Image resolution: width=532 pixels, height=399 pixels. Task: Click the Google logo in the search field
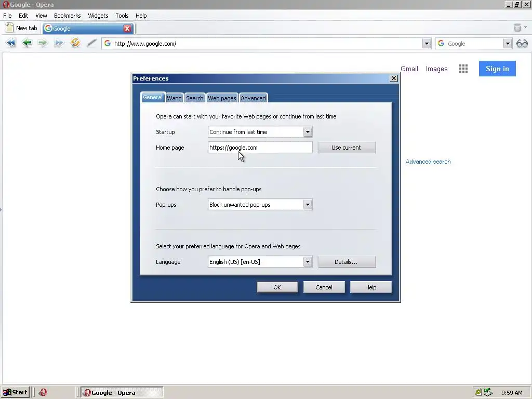441,44
